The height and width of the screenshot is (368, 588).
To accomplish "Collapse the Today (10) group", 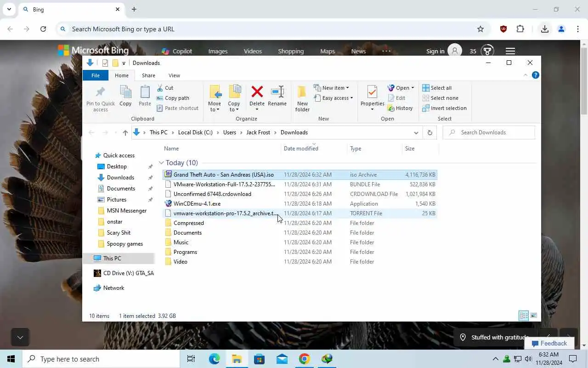I will tap(161, 163).
